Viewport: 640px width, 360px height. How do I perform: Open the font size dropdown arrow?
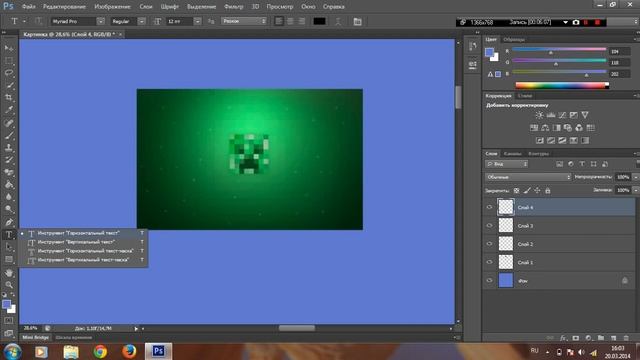click(x=197, y=21)
